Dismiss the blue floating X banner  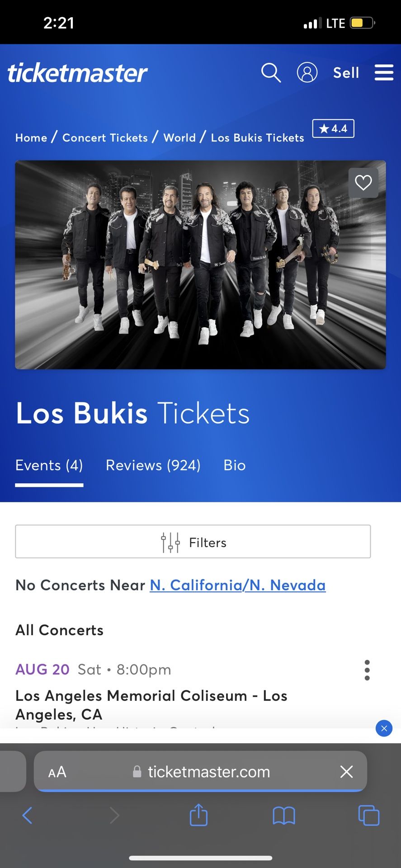click(384, 728)
